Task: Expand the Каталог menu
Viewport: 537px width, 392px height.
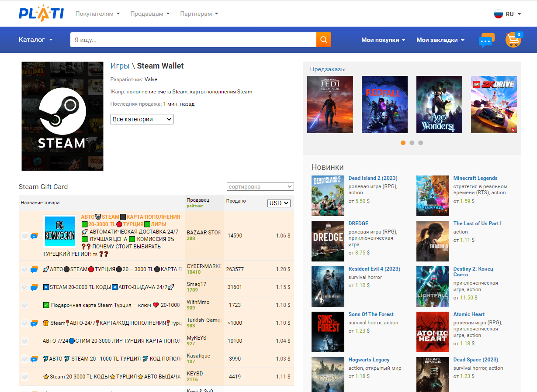Action: tap(35, 40)
